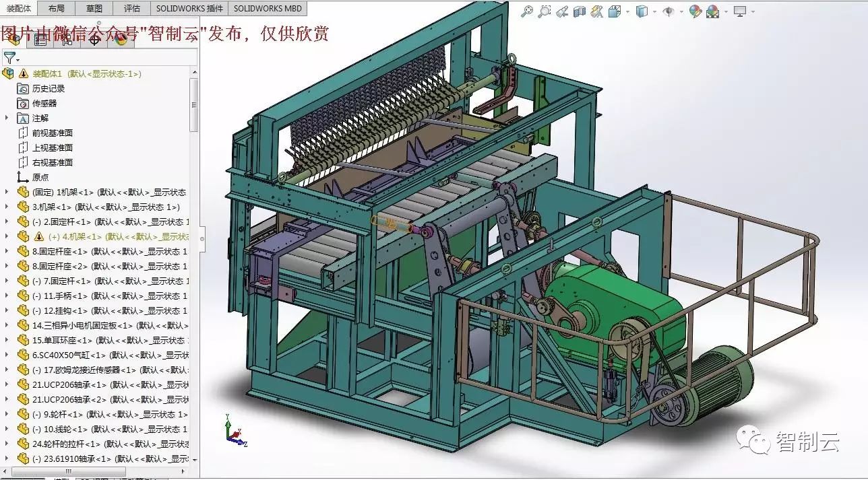Open the FeatureManager design tree tab
The width and height of the screenshot is (868, 480).
pyautogui.click(x=13, y=40)
